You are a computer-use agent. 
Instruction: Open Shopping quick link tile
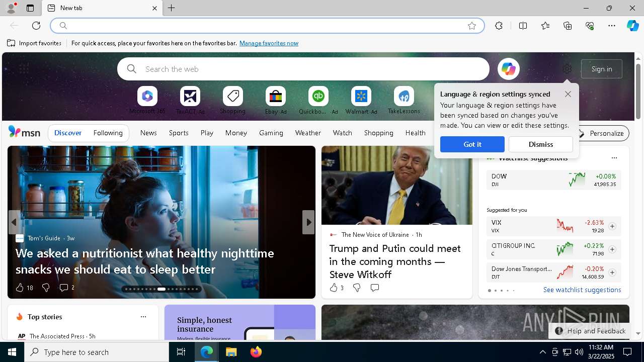[x=232, y=100]
